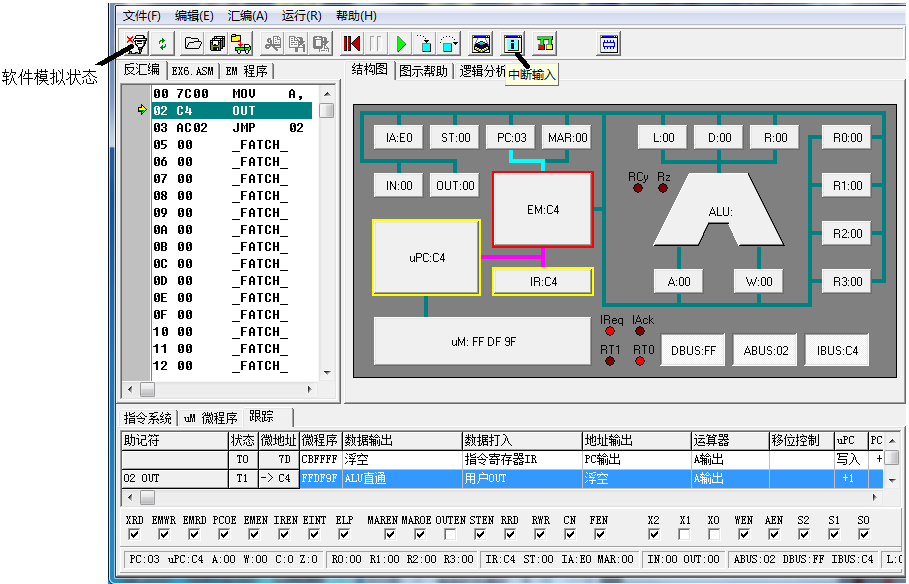
Task: Click trace table scroll right arrow
Action: click(876, 498)
